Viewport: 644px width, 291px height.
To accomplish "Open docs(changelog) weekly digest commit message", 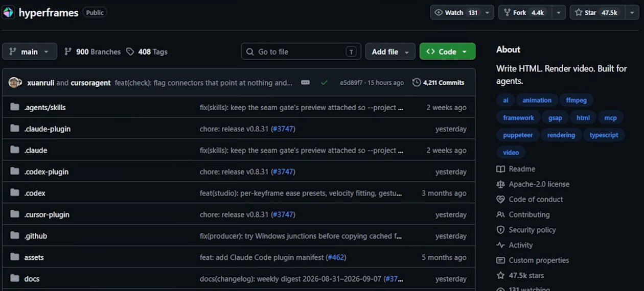I will [292, 279].
